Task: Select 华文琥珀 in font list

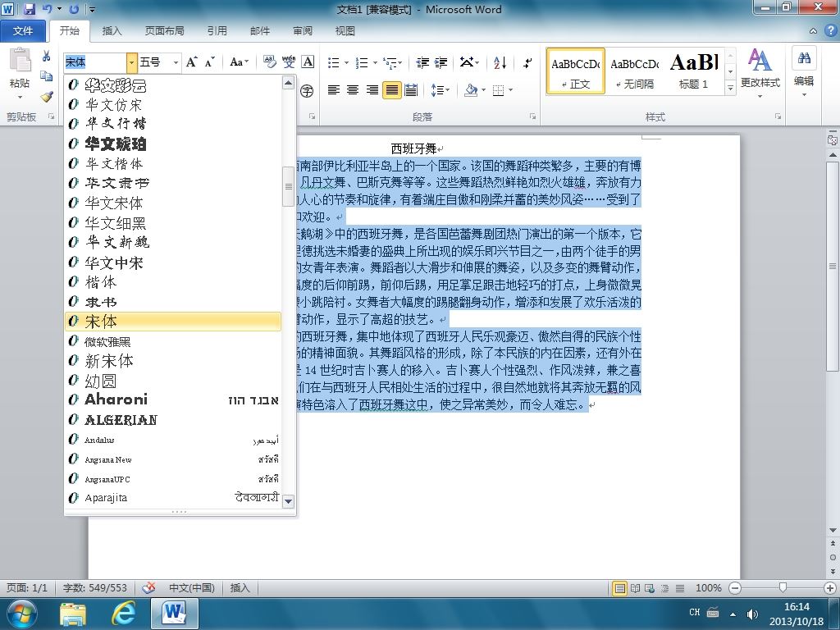Action: 172,144
